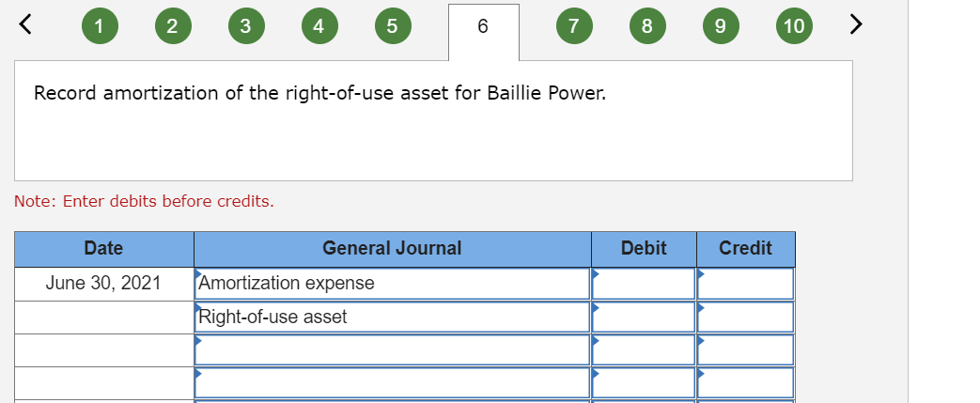
Task: Click the 'Note: Enter debits before credits' text
Action: [x=145, y=201]
